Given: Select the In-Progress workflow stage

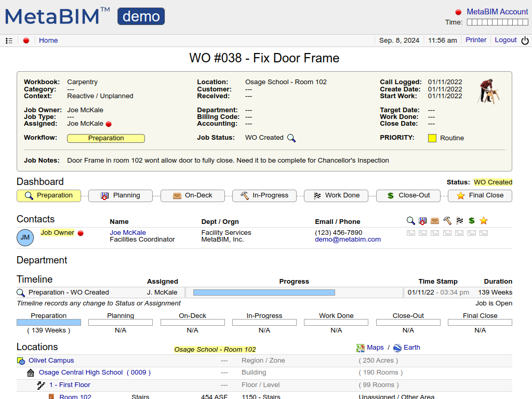Looking at the screenshot, I should pyautogui.click(x=264, y=196).
